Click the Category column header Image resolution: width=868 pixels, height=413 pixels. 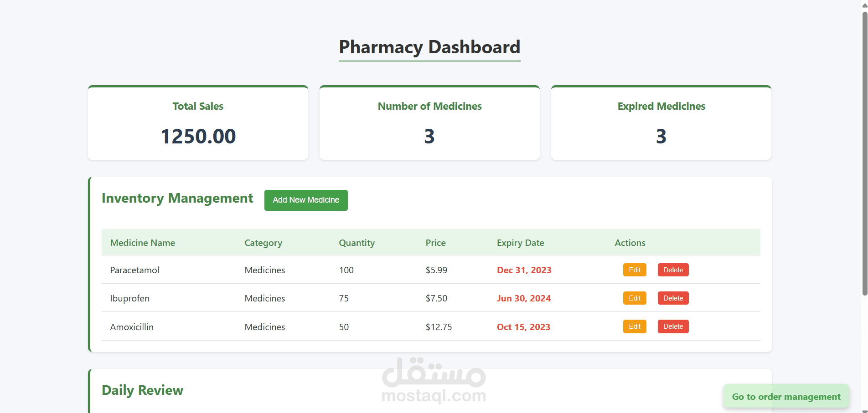click(x=263, y=243)
